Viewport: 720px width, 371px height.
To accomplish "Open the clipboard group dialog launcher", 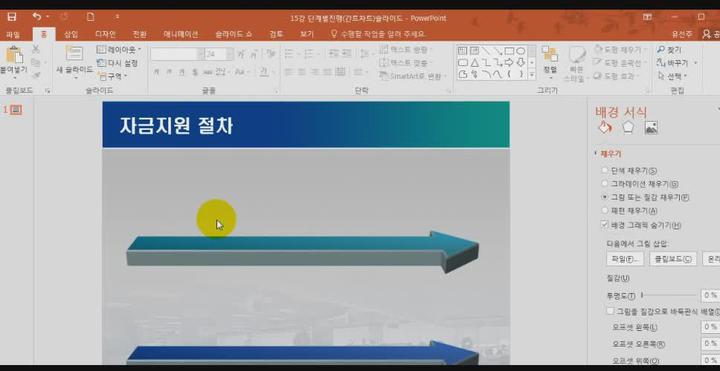I will click(48, 91).
